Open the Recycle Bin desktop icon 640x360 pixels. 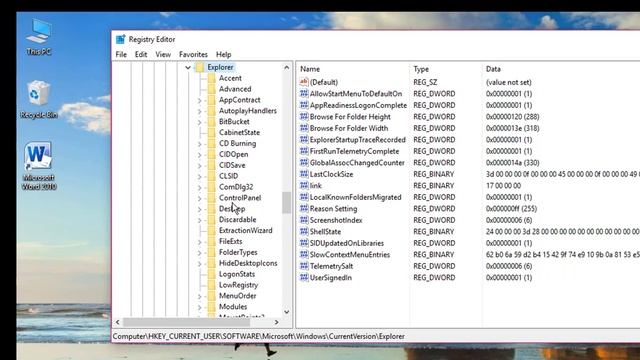click(x=39, y=100)
